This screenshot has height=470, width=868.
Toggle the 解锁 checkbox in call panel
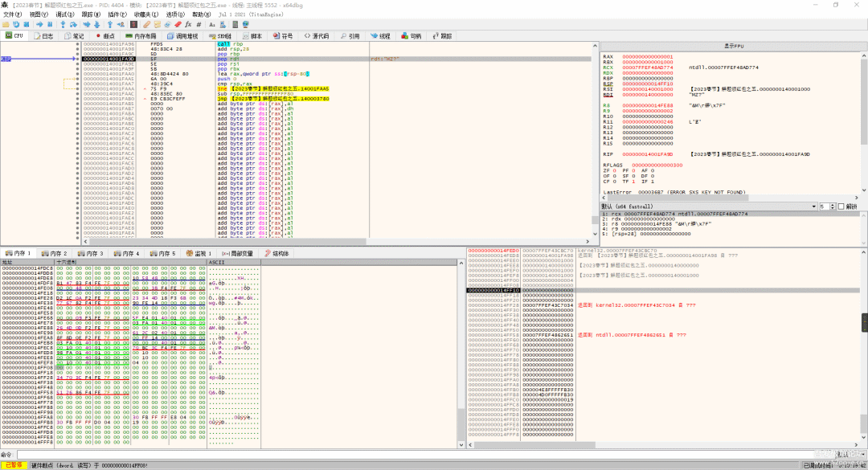point(841,206)
